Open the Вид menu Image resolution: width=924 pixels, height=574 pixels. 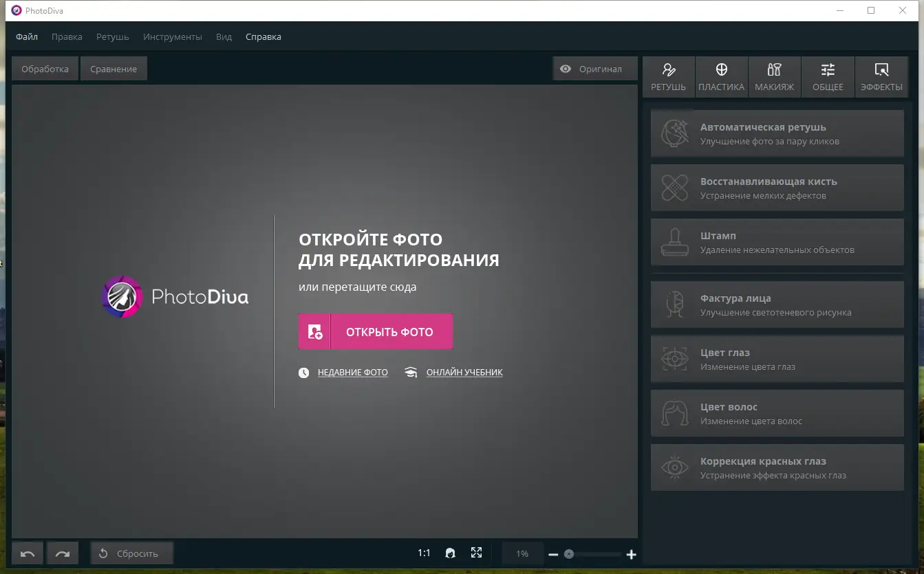click(x=224, y=37)
